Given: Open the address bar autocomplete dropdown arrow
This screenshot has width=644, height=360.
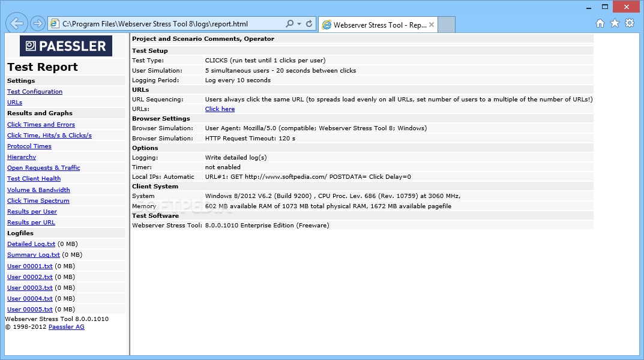Looking at the screenshot, I should 299,24.
